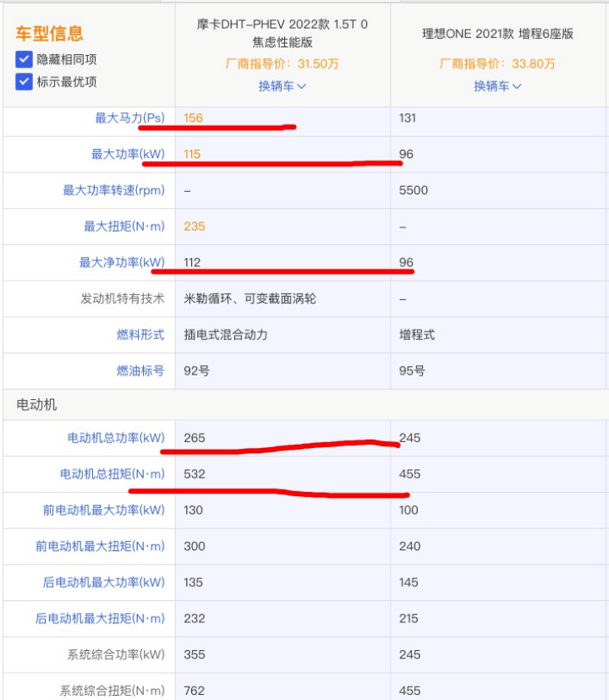Click the 最大净功率(kW) parameter link

122,262
